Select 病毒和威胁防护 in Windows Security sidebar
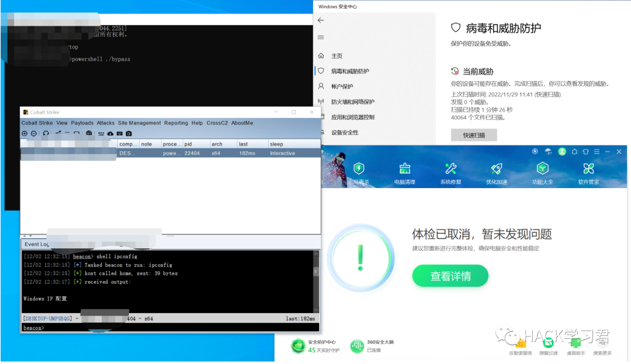631x364 pixels. point(350,71)
